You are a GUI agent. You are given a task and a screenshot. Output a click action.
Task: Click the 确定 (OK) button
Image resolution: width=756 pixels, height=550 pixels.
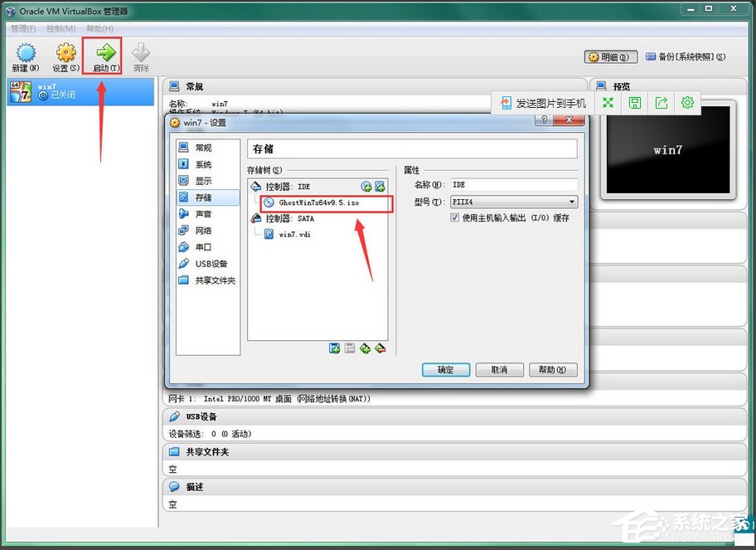(x=445, y=370)
